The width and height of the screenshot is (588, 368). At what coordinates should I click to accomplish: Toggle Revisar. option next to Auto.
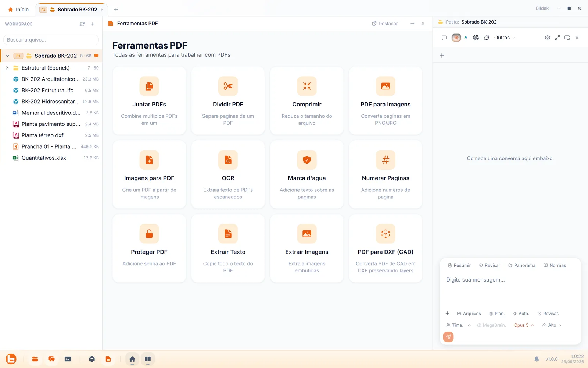(x=548, y=314)
